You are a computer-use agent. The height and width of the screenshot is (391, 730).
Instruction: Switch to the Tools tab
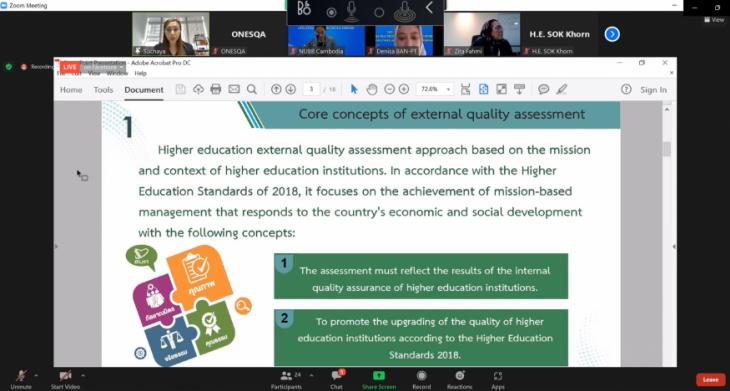pyautogui.click(x=103, y=90)
